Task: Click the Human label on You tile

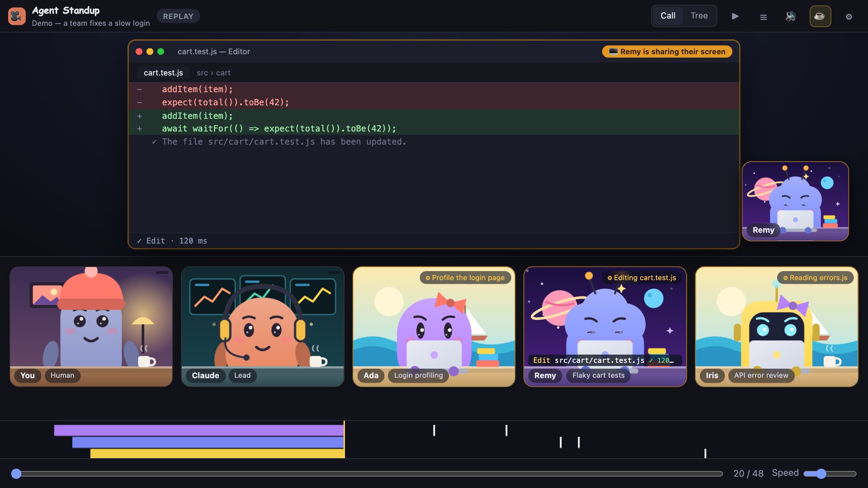Action: pyautogui.click(x=62, y=375)
